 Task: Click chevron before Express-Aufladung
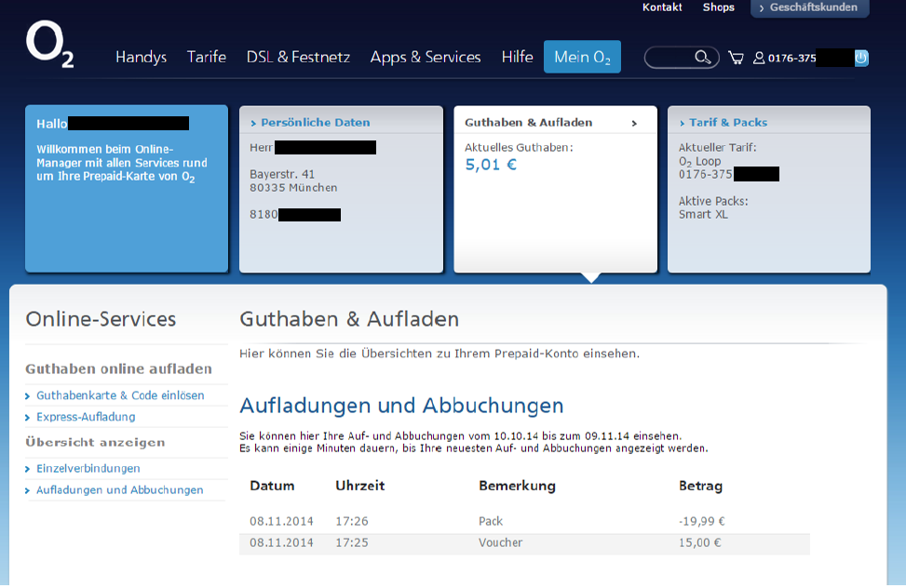pos(27,418)
